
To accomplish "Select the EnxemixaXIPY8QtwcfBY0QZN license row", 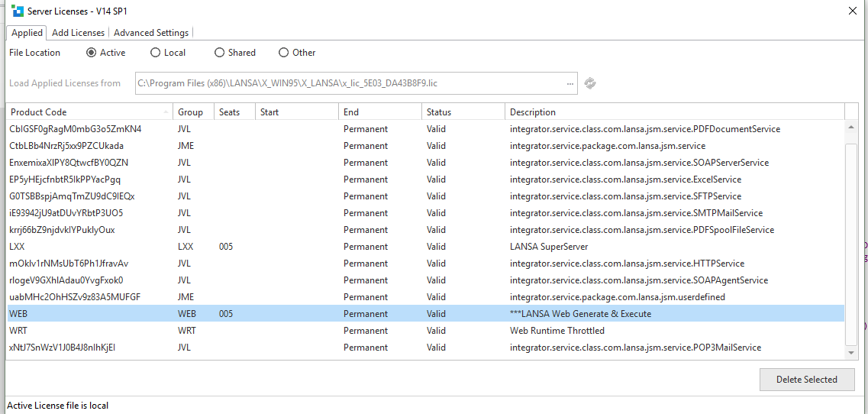I will pos(425,163).
